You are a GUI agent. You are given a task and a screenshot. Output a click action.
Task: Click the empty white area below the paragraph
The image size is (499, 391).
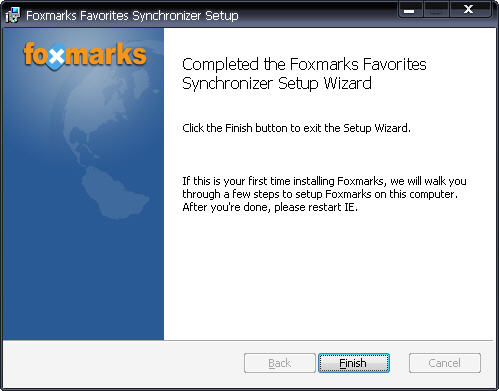coord(328,277)
